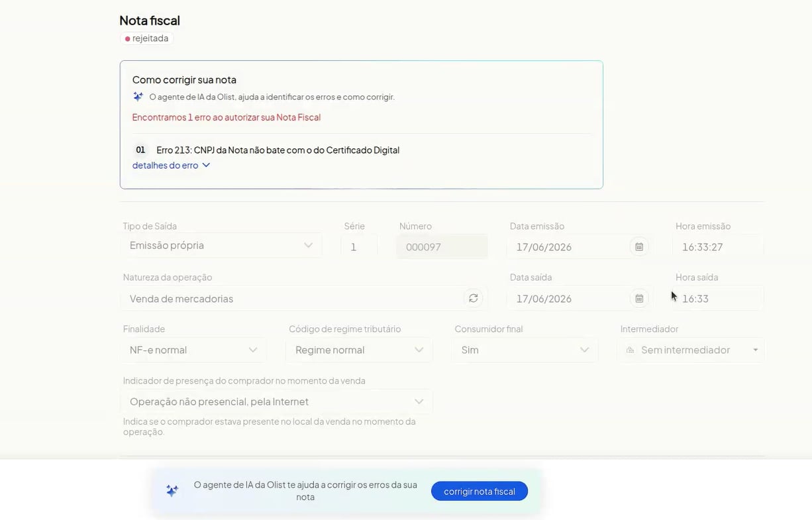Screen dimensions: 812x520
Task: Open Intermediador dropdown 'Sem intermediador'
Action: point(691,350)
